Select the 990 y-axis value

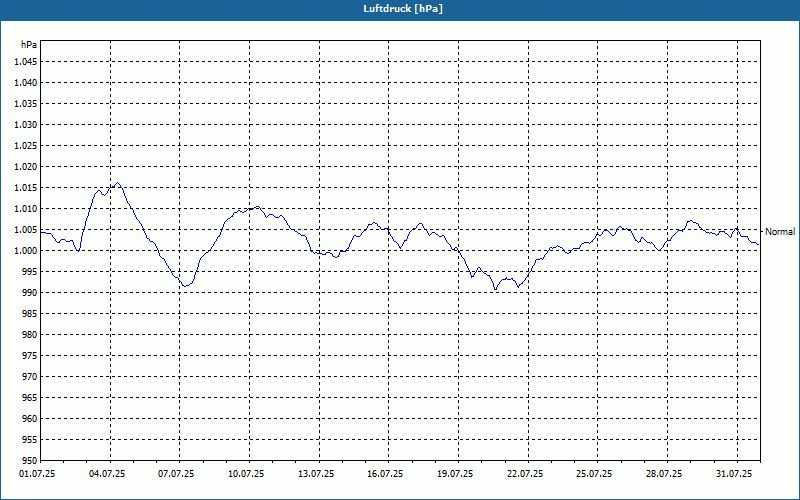point(31,292)
